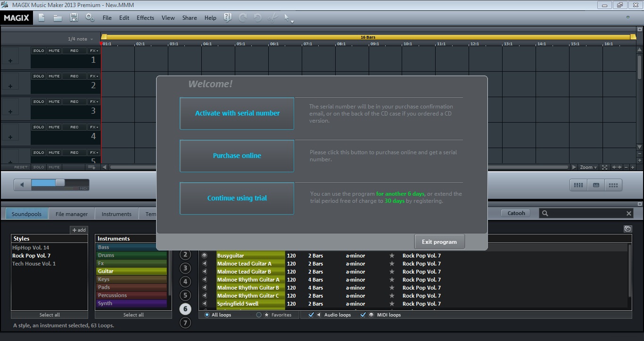Open the Edit menu
Image resolution: width=644 pixels, height=341 pixels.
(x=124, y=18)
